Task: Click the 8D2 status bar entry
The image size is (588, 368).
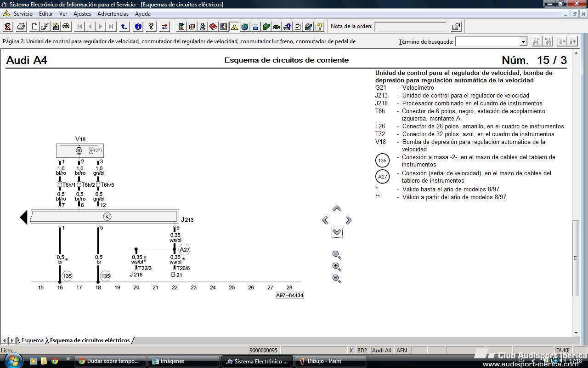Action: (x=362, y=351)
